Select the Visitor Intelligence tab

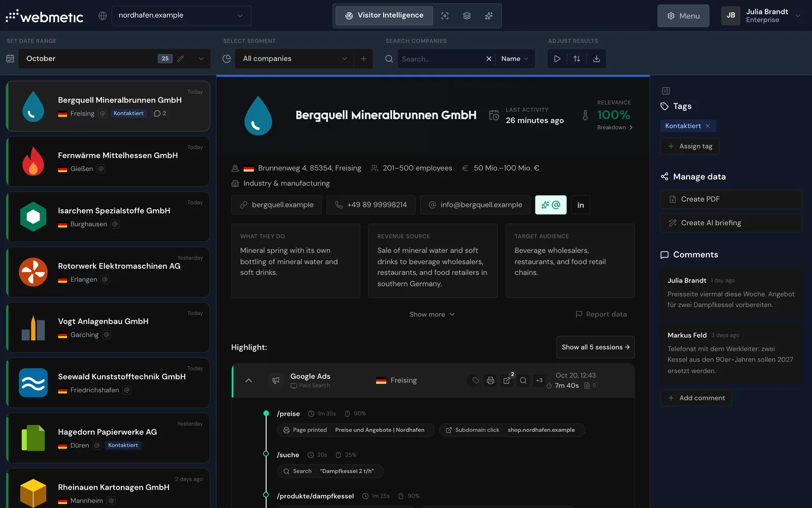pos(384,16)
